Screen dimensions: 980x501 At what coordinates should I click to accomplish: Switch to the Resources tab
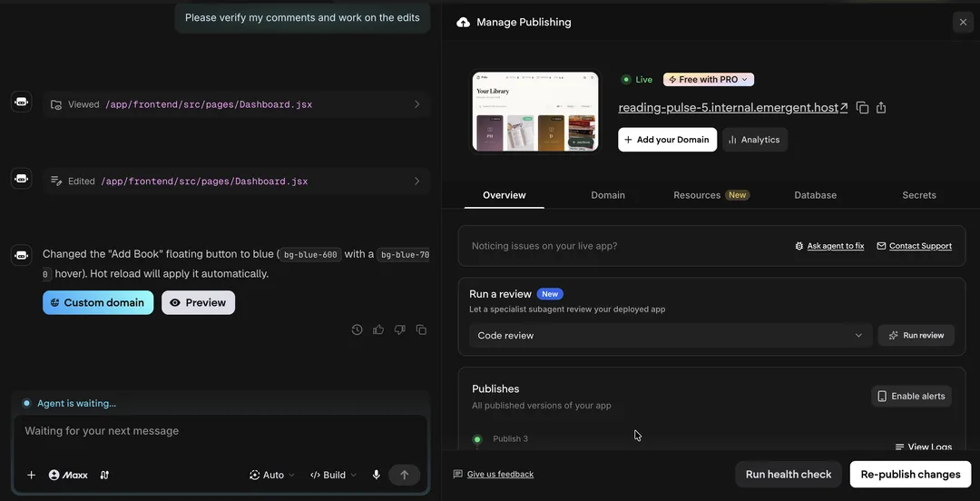tap(711, 195)
